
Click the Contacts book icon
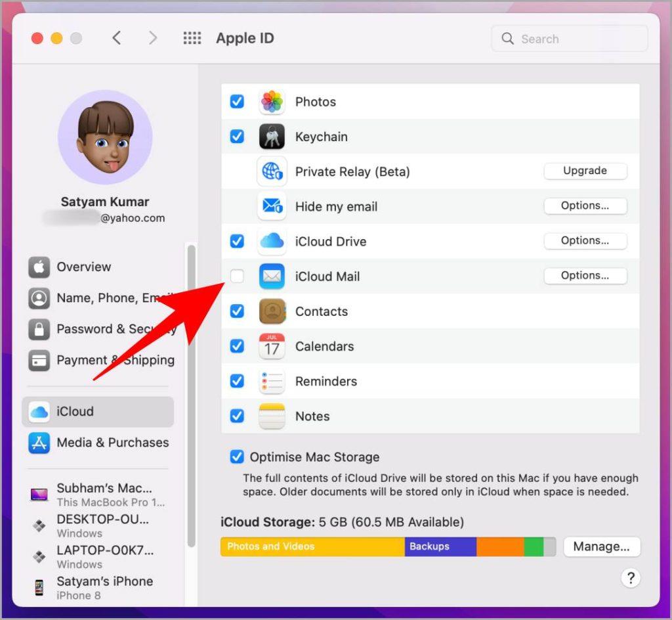click(272, 311)
